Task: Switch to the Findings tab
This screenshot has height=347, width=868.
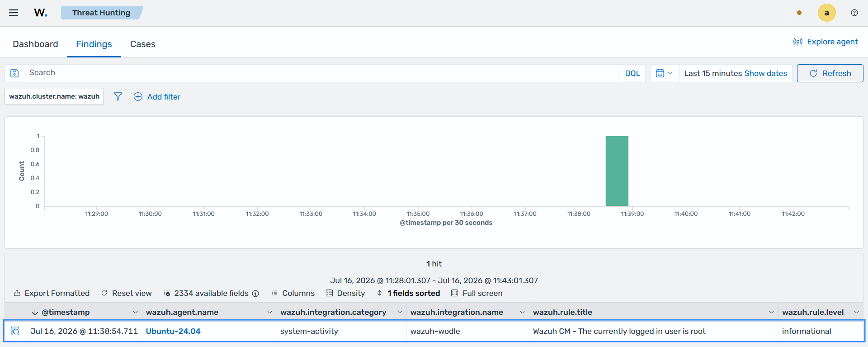Action: (94, 44)
